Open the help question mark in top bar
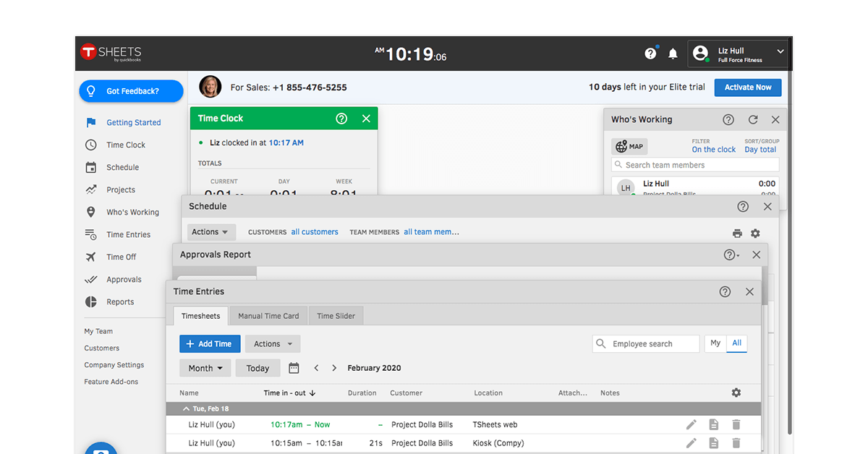Image resolution: width=868 pixels, height=454 pixels. 650,53
